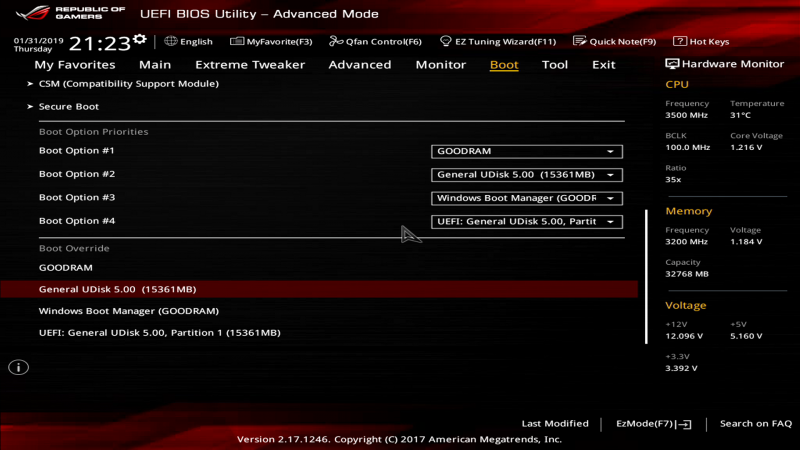Viewport: 800px width, 450px height.
Task: Click +5V reading 5.160 V
Action: click(746, 336)
